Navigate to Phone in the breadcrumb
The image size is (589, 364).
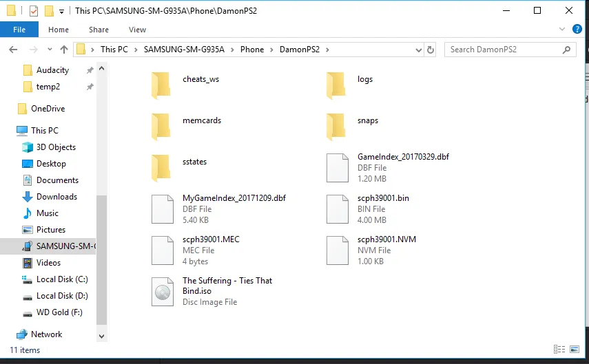point(252,50)
